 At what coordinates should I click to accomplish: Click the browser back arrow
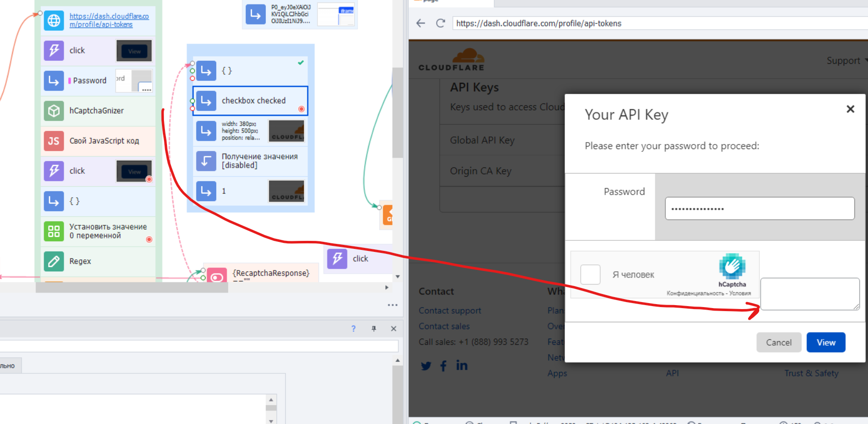[421, 23]
